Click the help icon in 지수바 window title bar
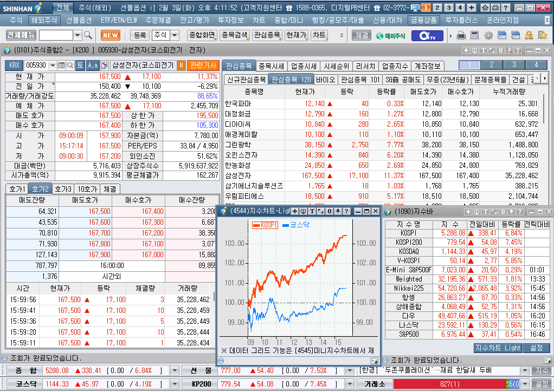 (520, 212)
